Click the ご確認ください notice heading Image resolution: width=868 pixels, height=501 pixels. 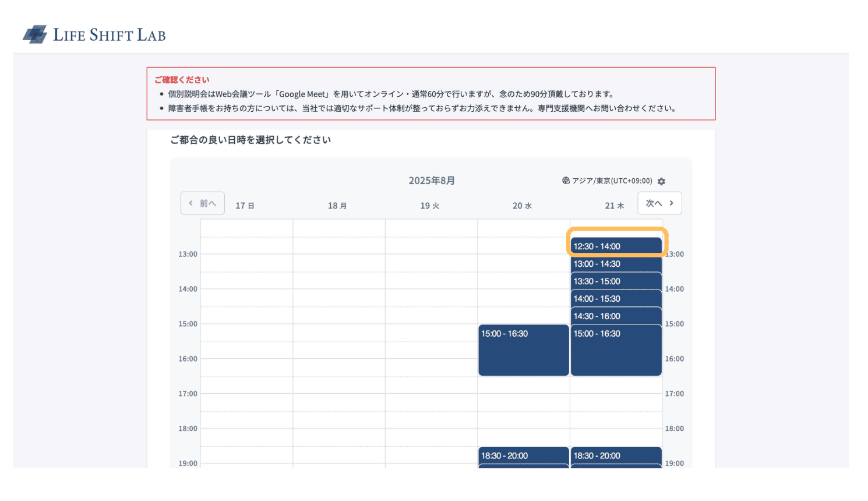[x=182, y=80]
